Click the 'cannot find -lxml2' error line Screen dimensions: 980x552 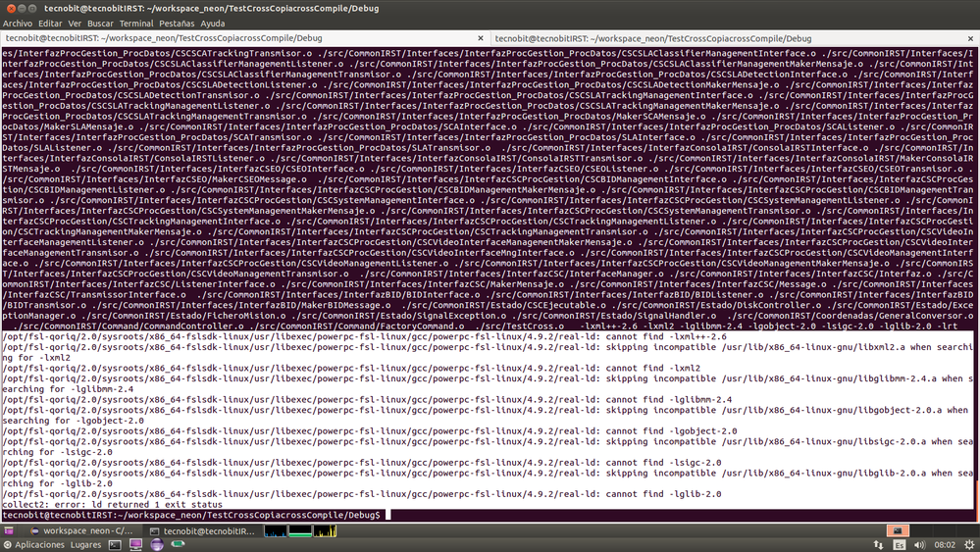point(351,369)
